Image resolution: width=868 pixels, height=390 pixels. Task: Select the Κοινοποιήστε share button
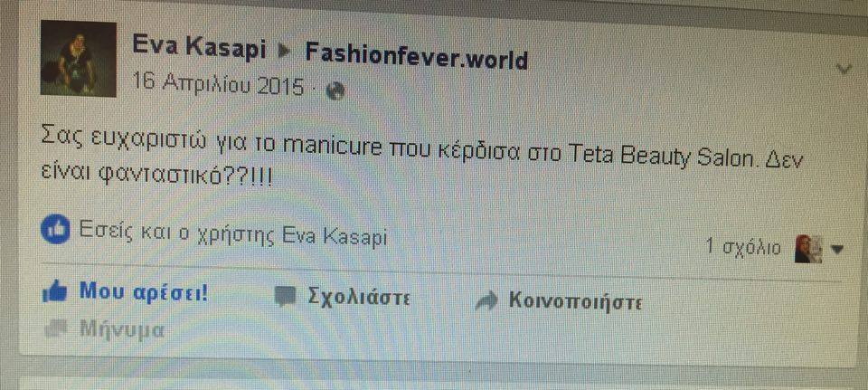click(x=575, y=302)
